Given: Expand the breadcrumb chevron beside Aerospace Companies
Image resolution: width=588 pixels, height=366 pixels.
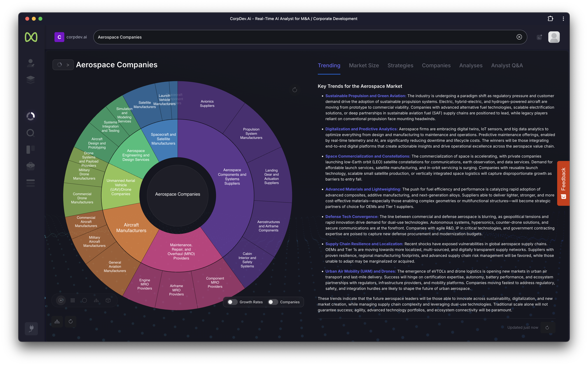Looking at the screenshot, I should (68, 65).
